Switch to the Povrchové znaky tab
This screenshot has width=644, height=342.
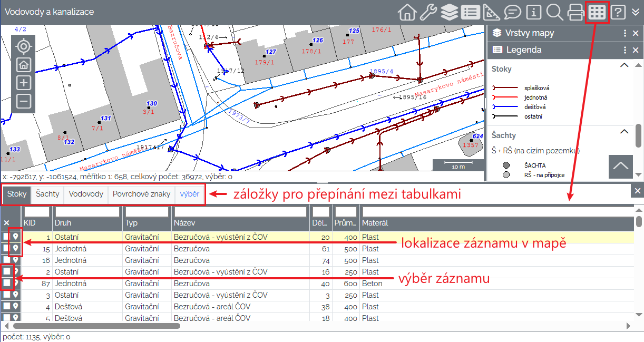pyautogui.click(x=141, y=194)
